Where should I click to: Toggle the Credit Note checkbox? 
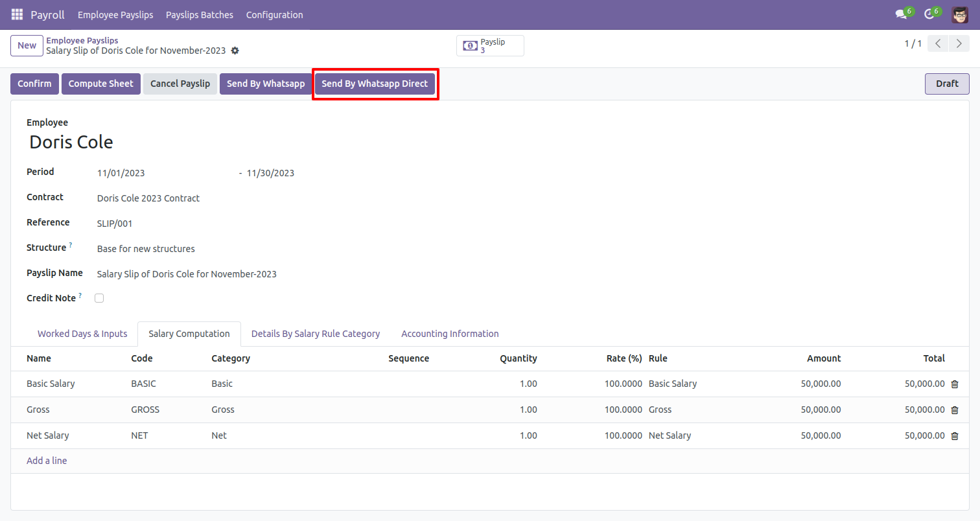tap(99, 298)
